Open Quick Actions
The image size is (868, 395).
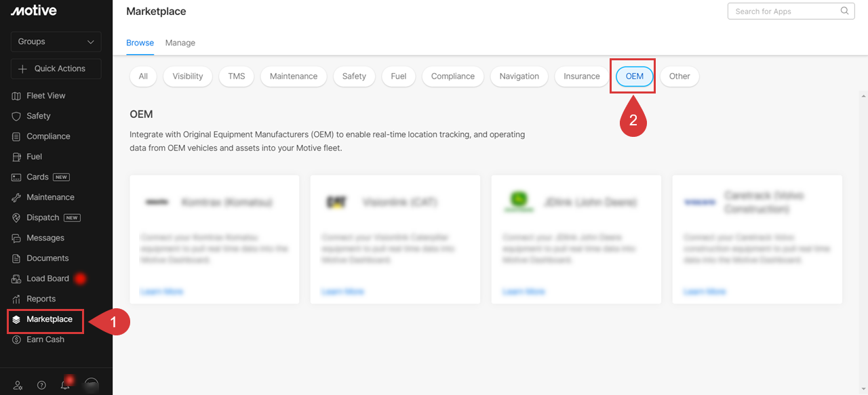tap(56, 68)
